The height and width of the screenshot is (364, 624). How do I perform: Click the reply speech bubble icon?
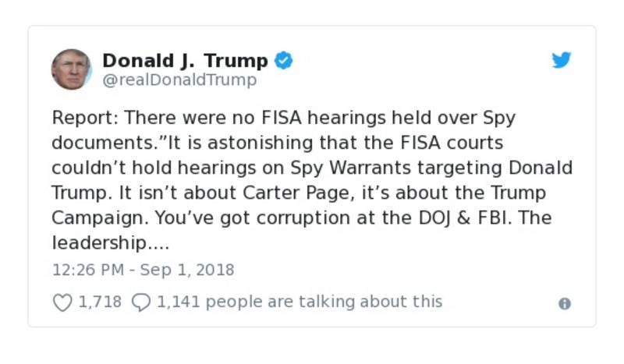(x=140, y=302)
